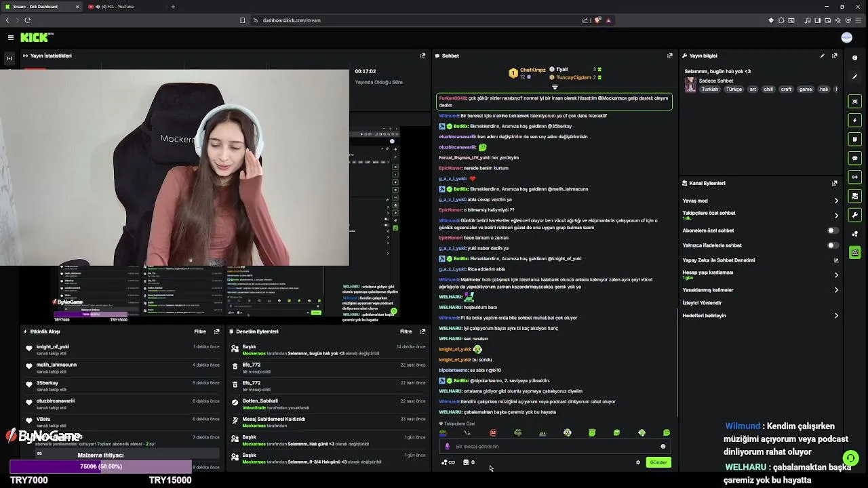
Task: Toggle the stream preview sidebar icon
Action: click(x=854, y=101)
